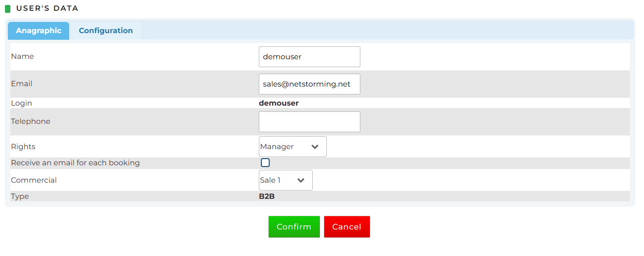Click the Commercial row label
Screen dimensions: 644x256
tap(34, 180)
